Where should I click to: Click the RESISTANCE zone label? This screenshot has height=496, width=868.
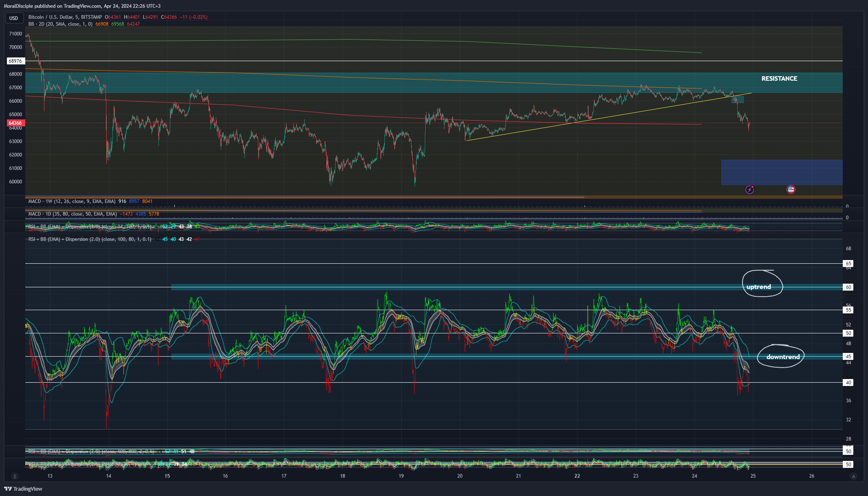click(x=779, y=79)
